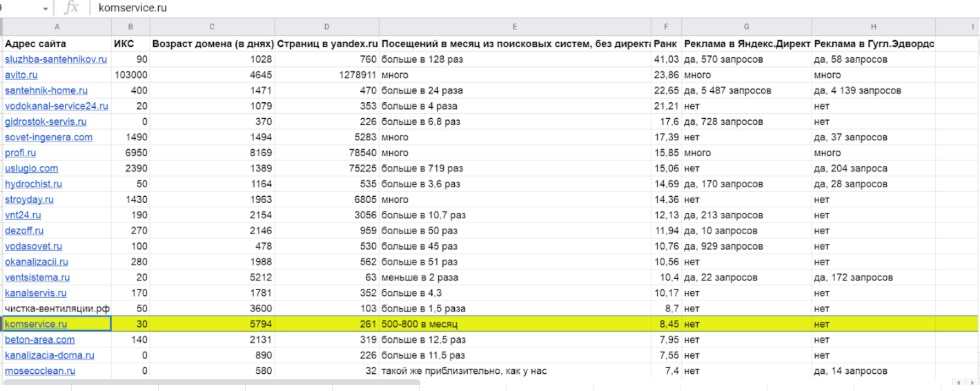980x391 pixels.
Task: Open the sovet-ingenera.com link
Action: (x=48, y=137)
